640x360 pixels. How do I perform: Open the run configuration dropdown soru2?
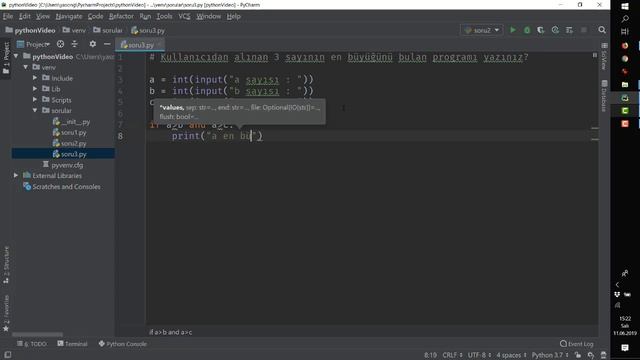click(482, 30)
